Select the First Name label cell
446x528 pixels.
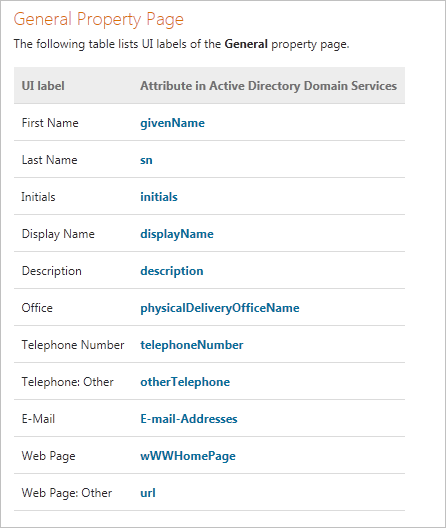tap(50, 123)
